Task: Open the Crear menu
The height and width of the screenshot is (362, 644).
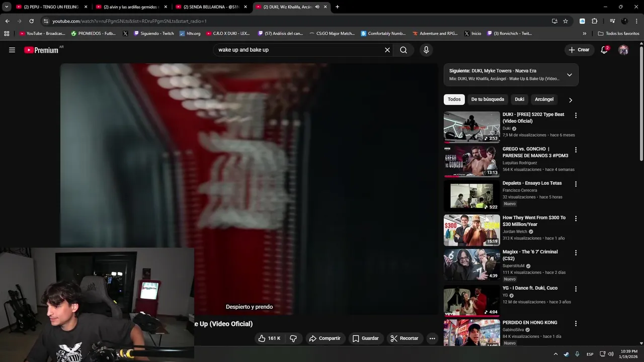Action: [579, 50]
